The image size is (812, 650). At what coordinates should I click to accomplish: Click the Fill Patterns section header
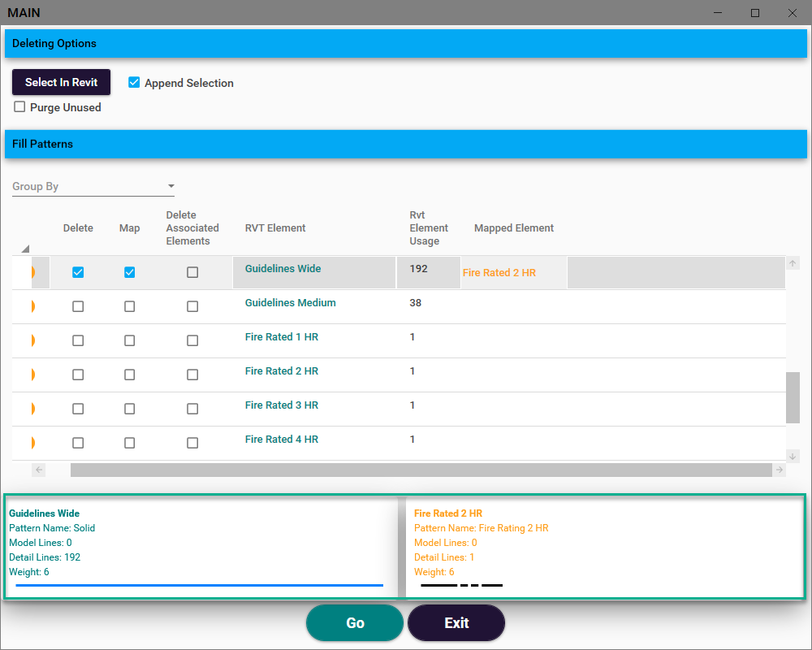[x=405, y=144]
